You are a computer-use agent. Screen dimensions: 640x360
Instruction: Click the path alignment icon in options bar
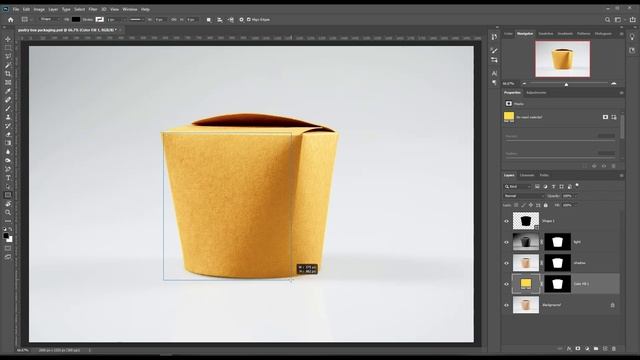pos(220,20)
